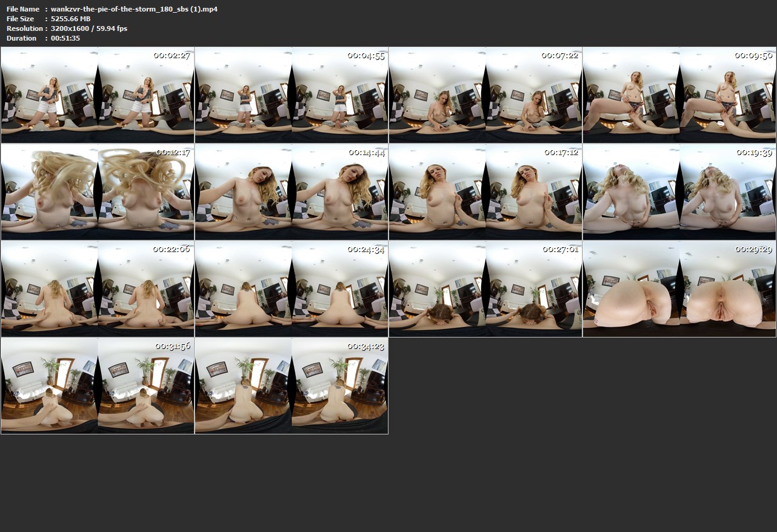Select the frame stamped 00:22:06
Screen dimensions: 777x532
98,289
